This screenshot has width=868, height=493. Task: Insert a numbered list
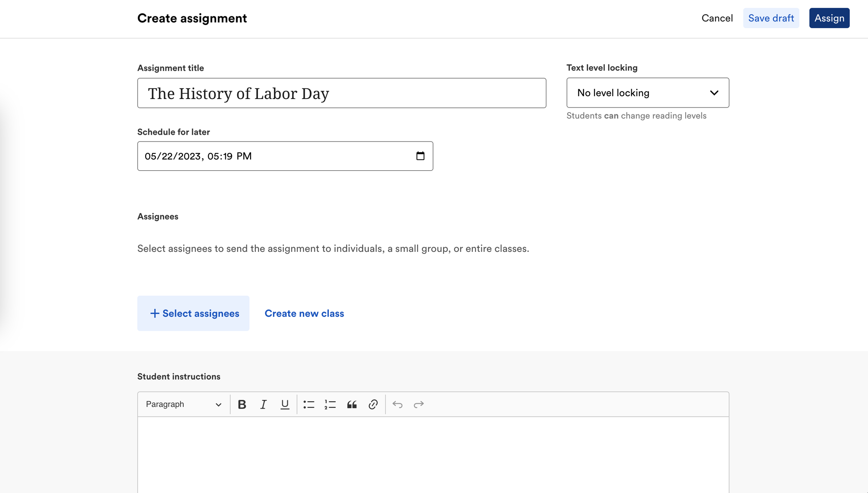point(330,404)
